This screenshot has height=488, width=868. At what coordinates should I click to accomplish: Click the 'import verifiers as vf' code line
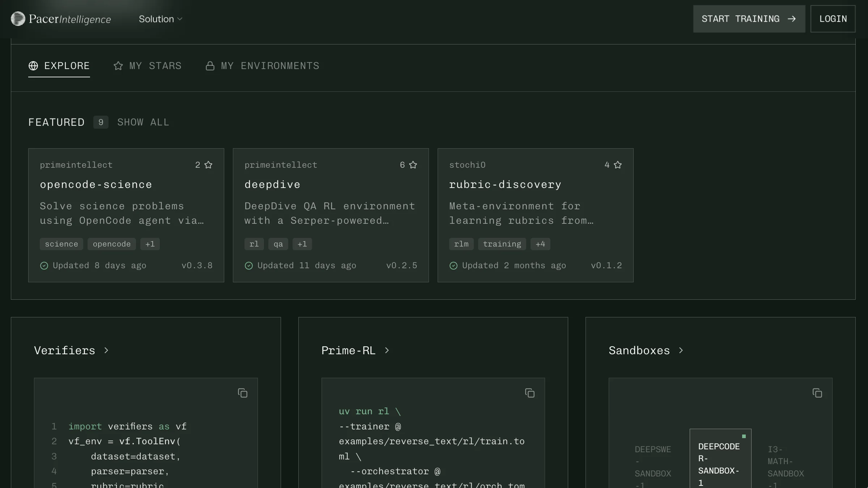coord(128,427)
